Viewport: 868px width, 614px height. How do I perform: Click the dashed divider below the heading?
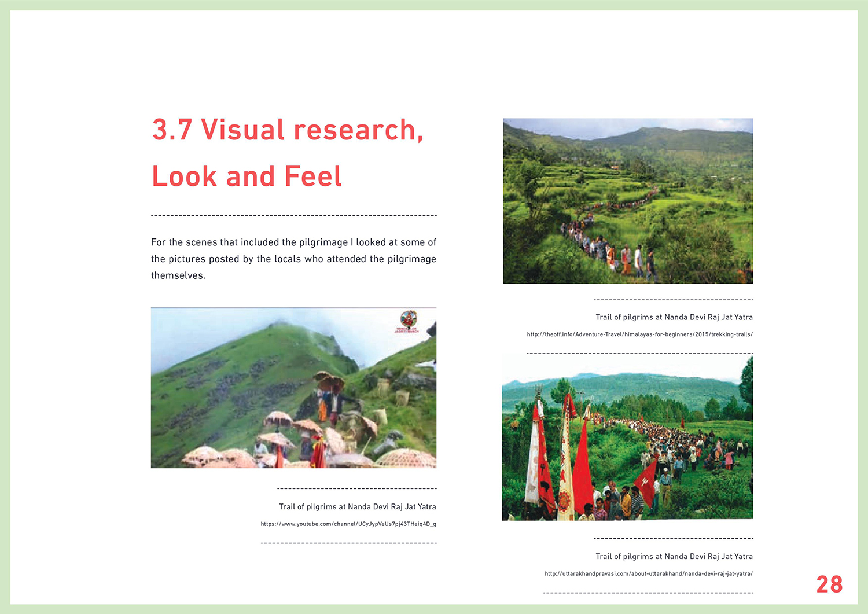click(x=293, y=216)
